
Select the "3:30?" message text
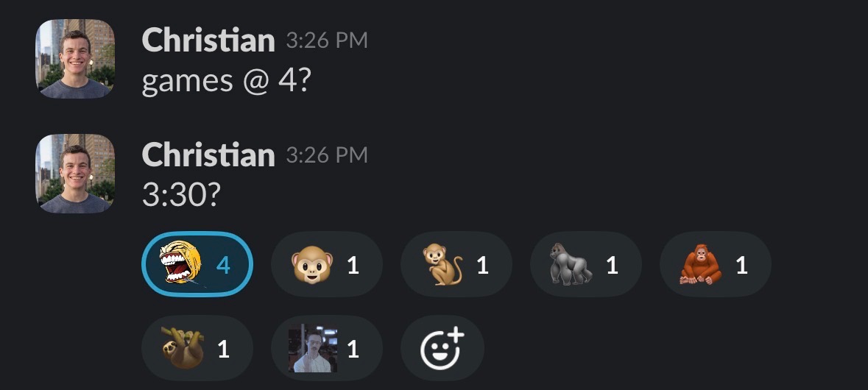[x=182, y=196]
